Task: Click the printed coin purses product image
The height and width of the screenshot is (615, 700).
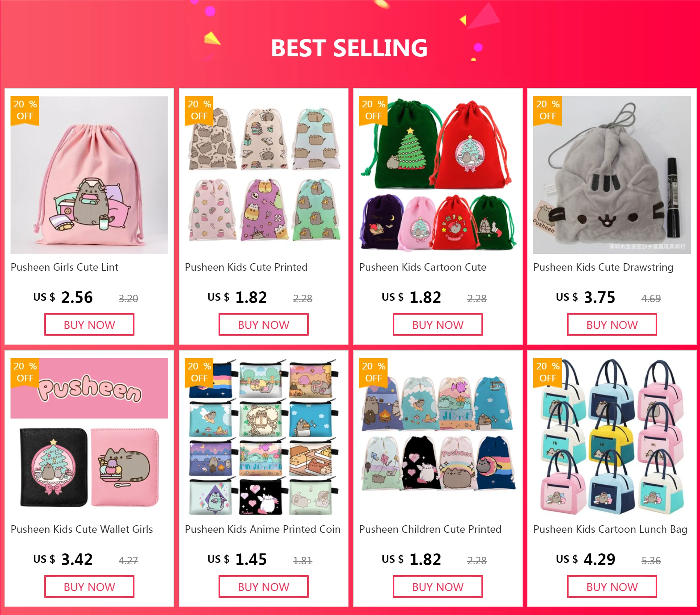Action: coord(264,437)
